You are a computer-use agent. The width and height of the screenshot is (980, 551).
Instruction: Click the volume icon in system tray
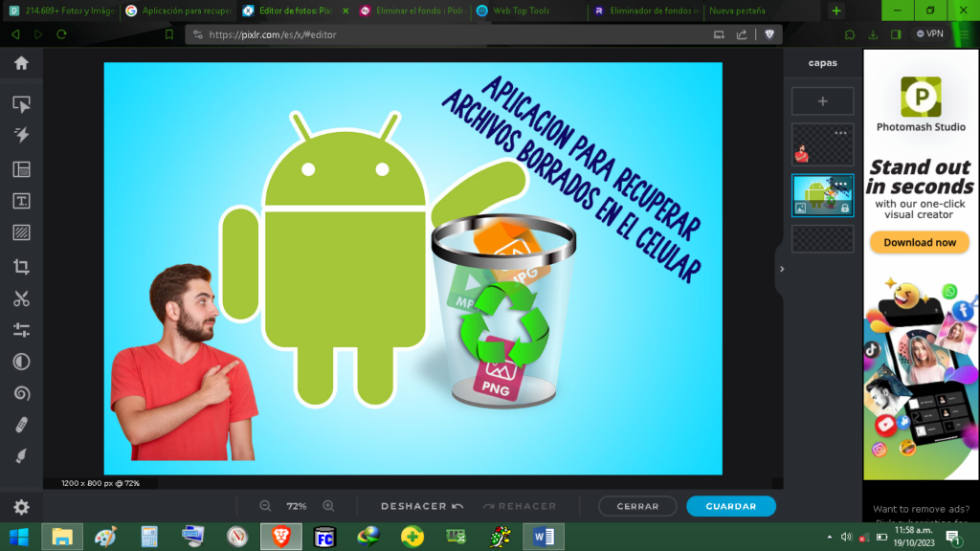point(846,537)
